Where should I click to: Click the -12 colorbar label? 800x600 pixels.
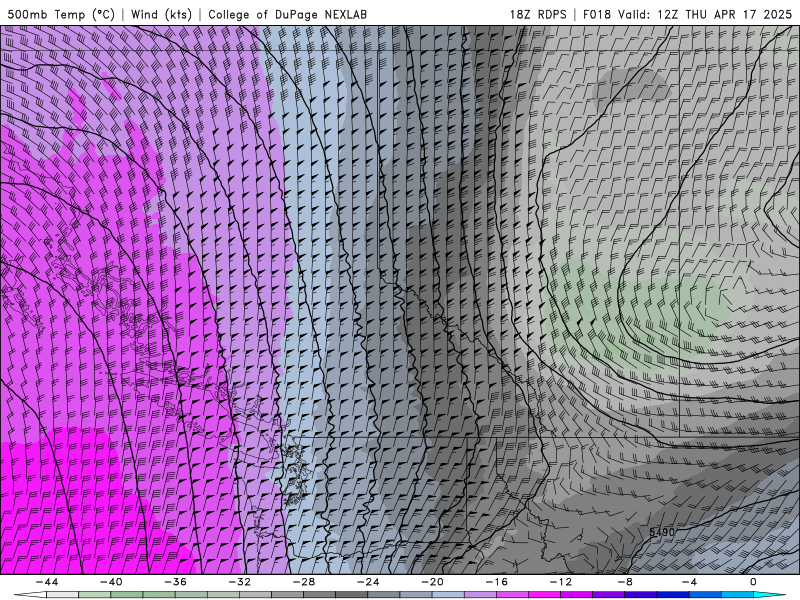coord(561,582)
